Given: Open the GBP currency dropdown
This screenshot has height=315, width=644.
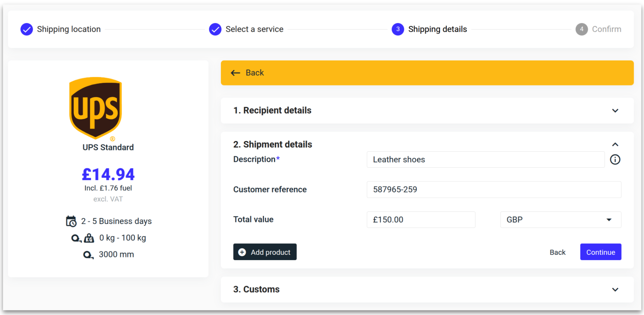Looking at the screenshot, I should [560, 220].
